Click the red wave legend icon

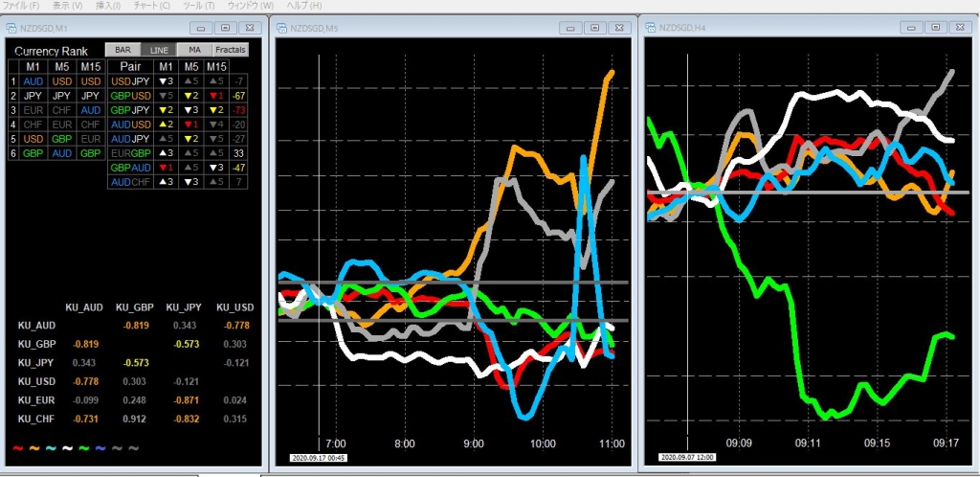[17, 447]
